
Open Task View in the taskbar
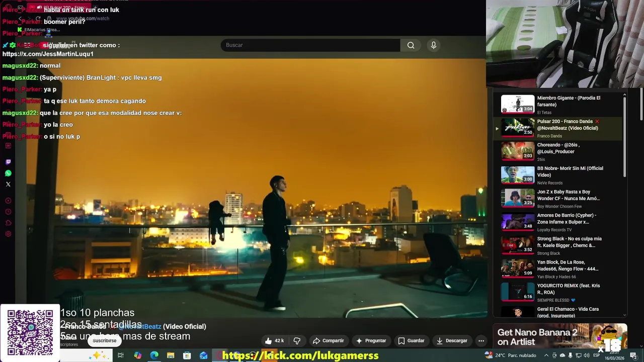coord(121,355)
